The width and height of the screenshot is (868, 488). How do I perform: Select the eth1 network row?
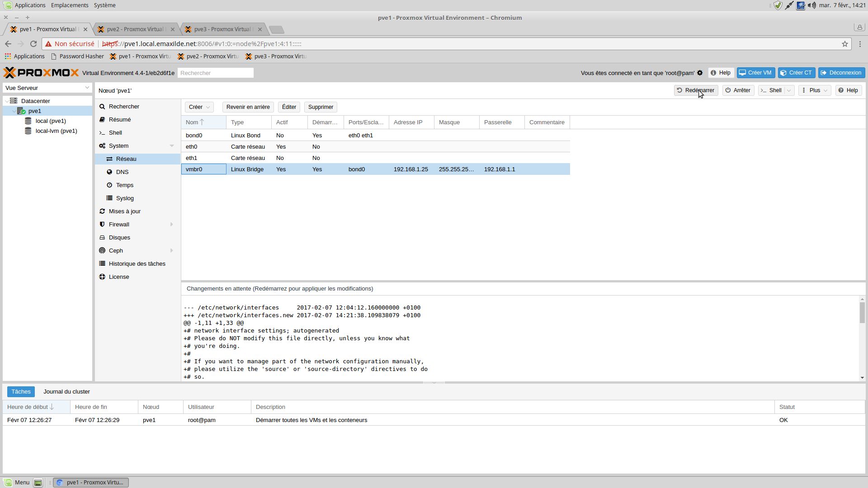tap(375, 158)
